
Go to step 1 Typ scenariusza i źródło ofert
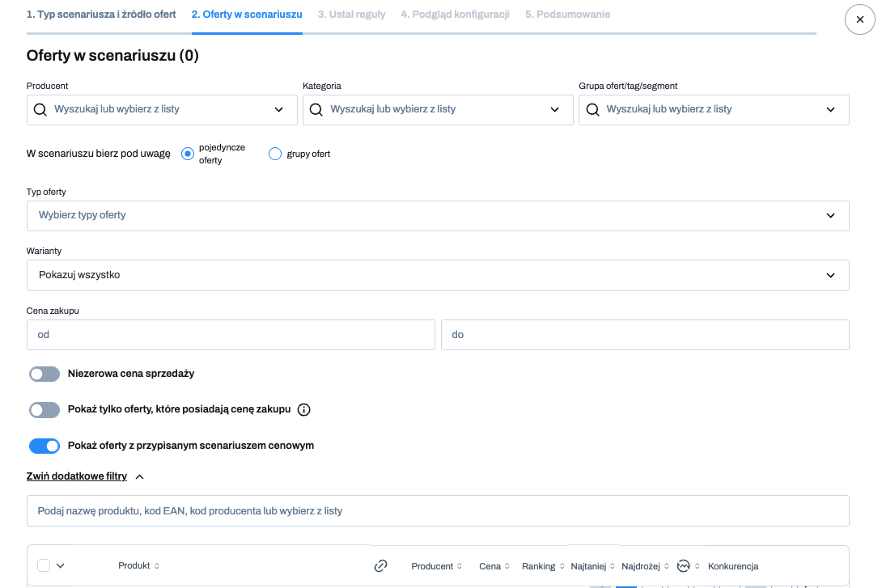(101, 15)
